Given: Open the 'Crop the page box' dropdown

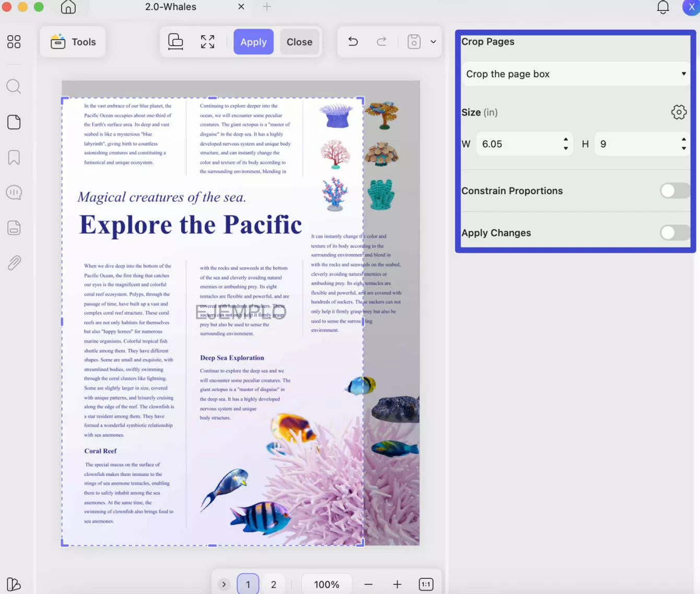Looking at the screenshot, I should [576, 74].
